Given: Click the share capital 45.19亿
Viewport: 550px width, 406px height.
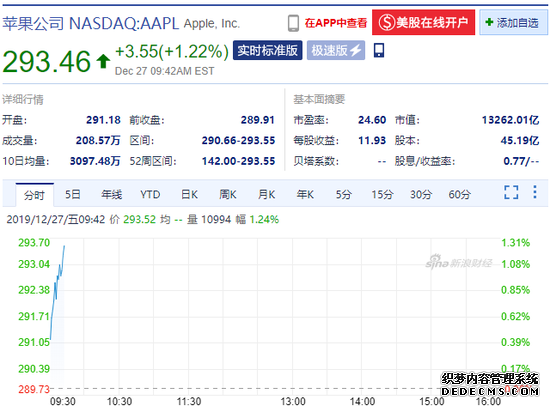Looking at the screenshot, I should coord(520,140).
